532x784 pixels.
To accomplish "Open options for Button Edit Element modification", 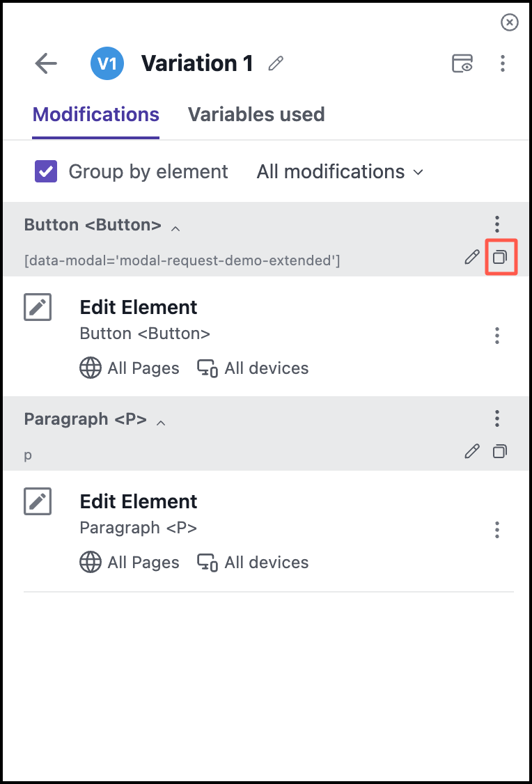I will (496, 336).
